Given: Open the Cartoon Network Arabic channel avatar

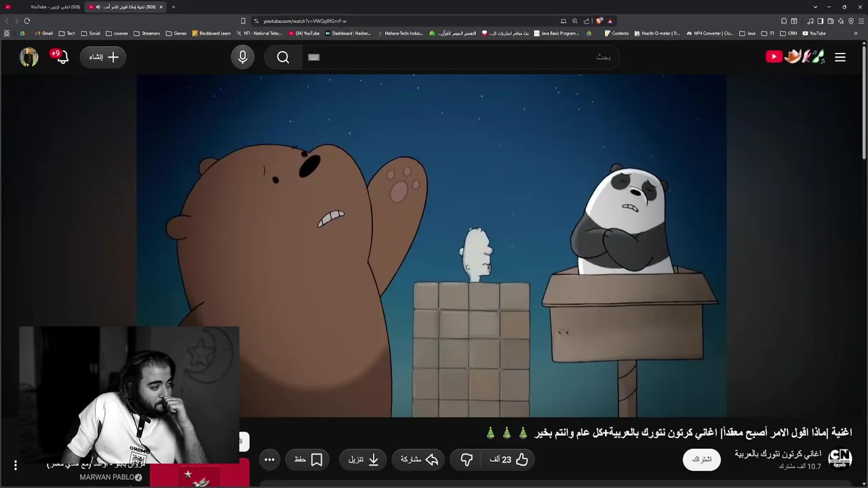Looking at the screenshot, I should pyautogui.click(x=840, y=459).
